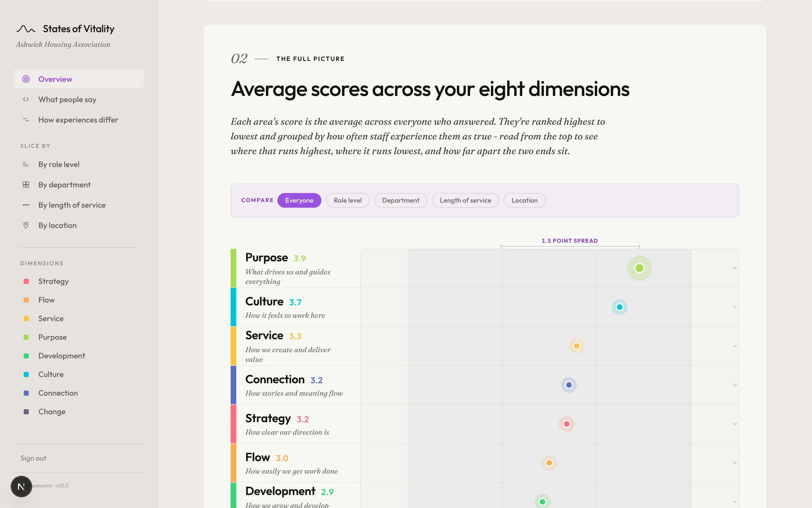Open What people say in sidebar
The image size is (812, 508).
78,99
